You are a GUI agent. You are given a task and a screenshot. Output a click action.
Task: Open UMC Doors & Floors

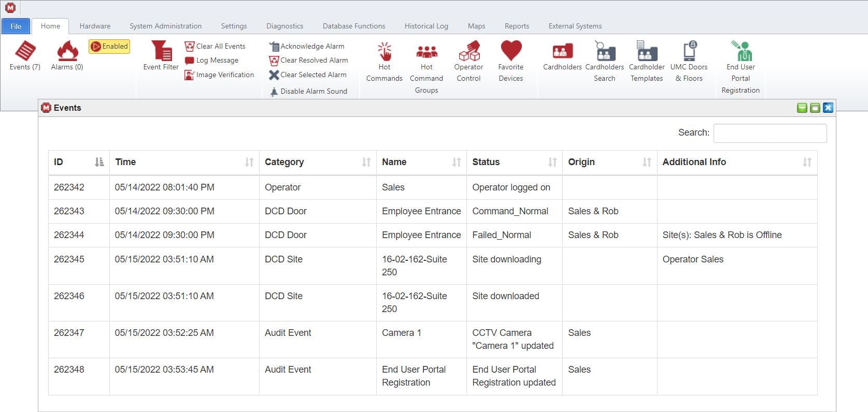point(689,52)
